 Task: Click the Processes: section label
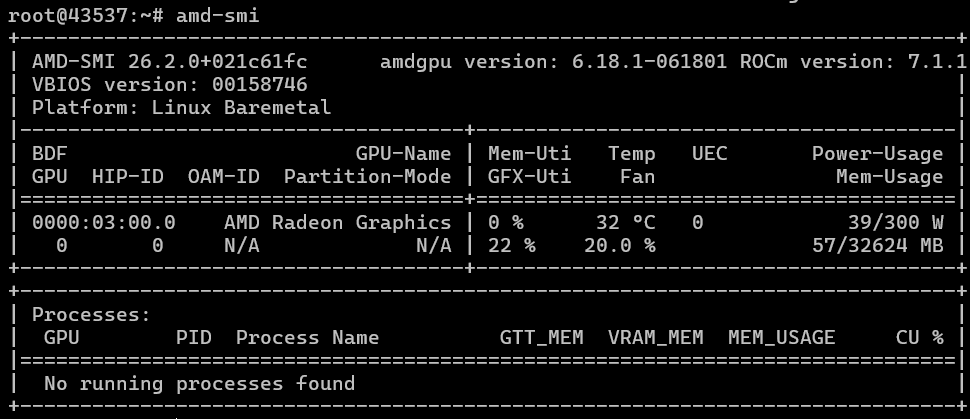coord(91,314)
